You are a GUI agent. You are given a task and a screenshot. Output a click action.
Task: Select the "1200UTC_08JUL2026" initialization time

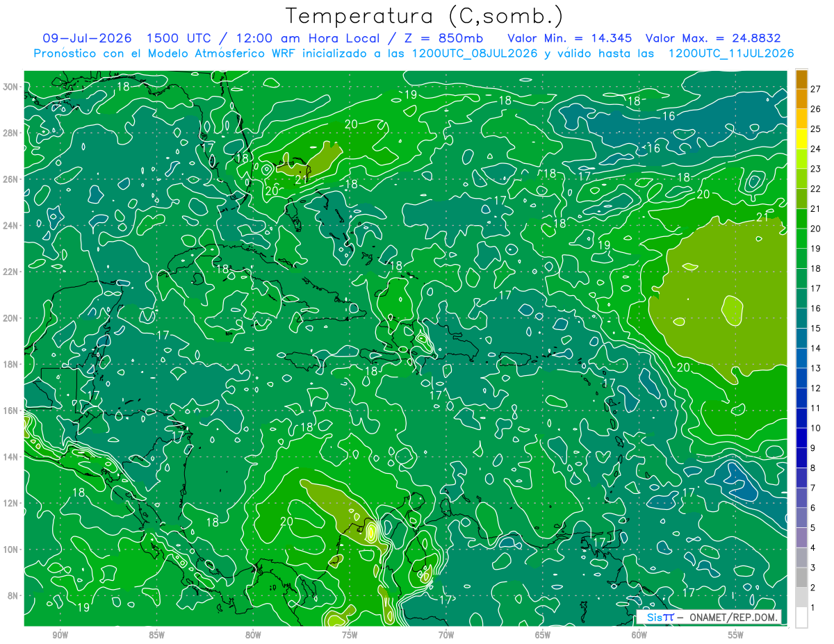pos(475,53)
